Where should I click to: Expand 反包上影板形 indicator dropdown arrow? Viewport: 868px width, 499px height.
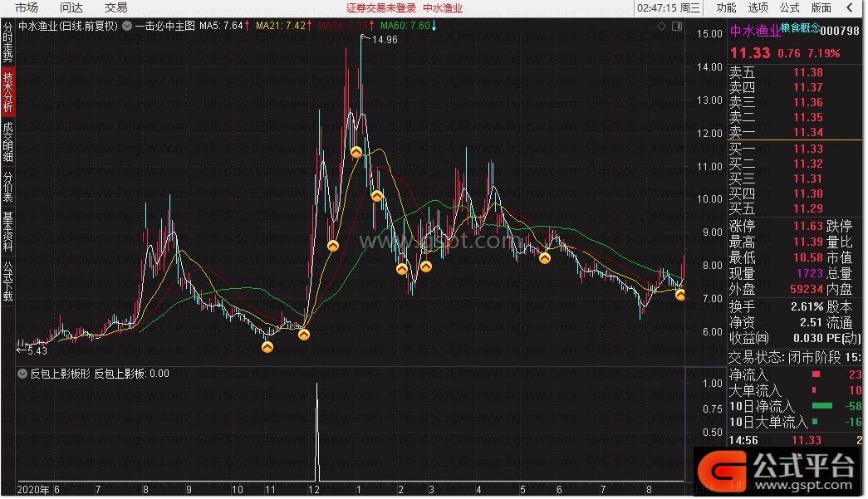(x=22, y=374)
